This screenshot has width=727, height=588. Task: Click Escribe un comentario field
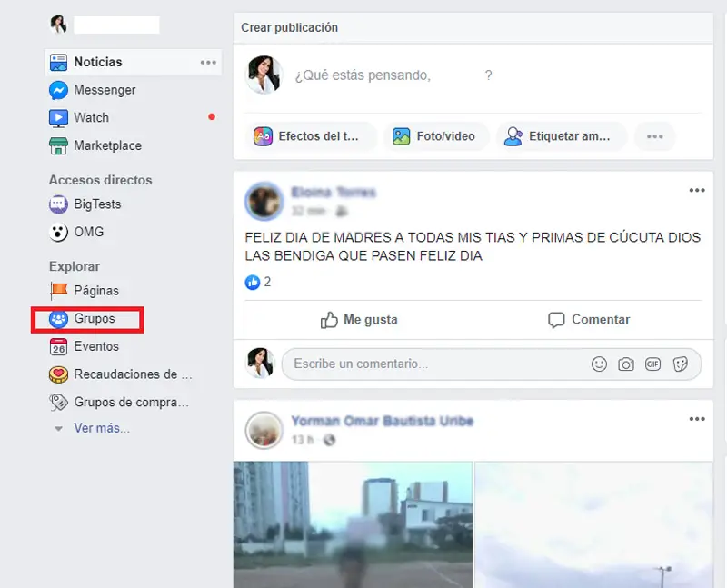coord(492,364)
